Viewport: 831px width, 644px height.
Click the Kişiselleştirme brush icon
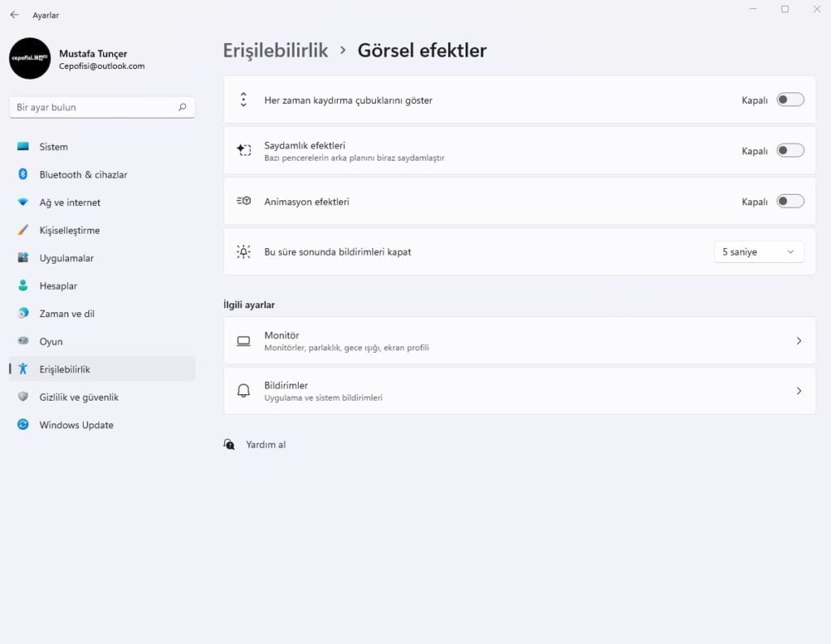tap(23, 230)
